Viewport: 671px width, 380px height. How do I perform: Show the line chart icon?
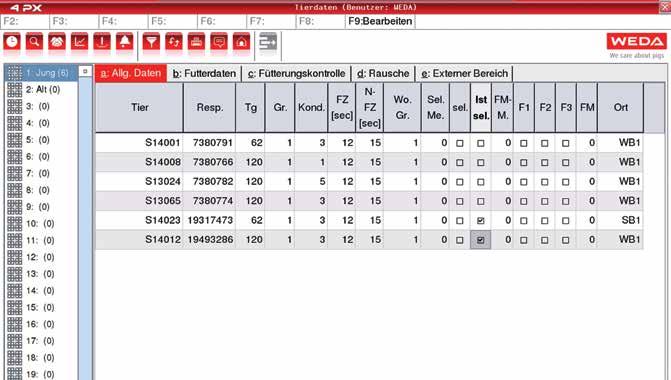click(80, 42)
